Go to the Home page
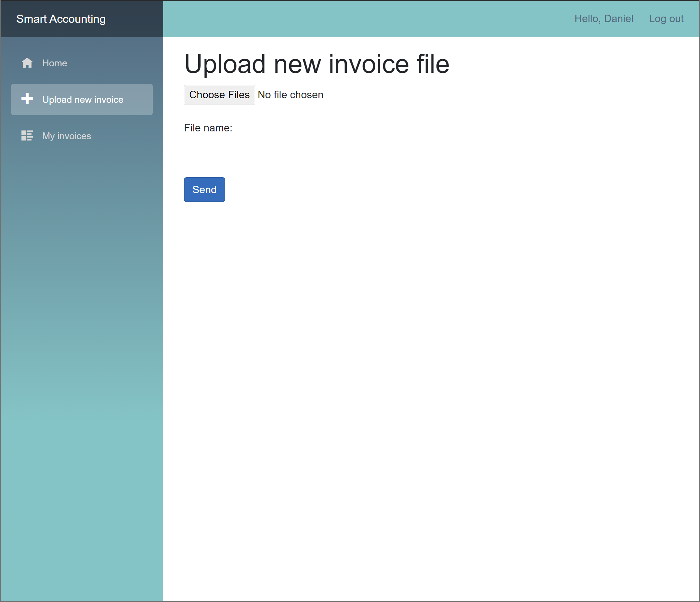This screenshot has height=602, width=700. coord(54,63)
